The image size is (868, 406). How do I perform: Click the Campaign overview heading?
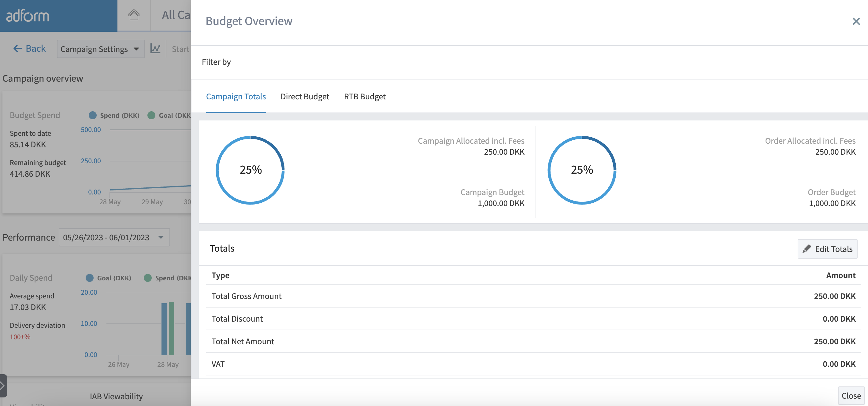[x=43, y=78]
